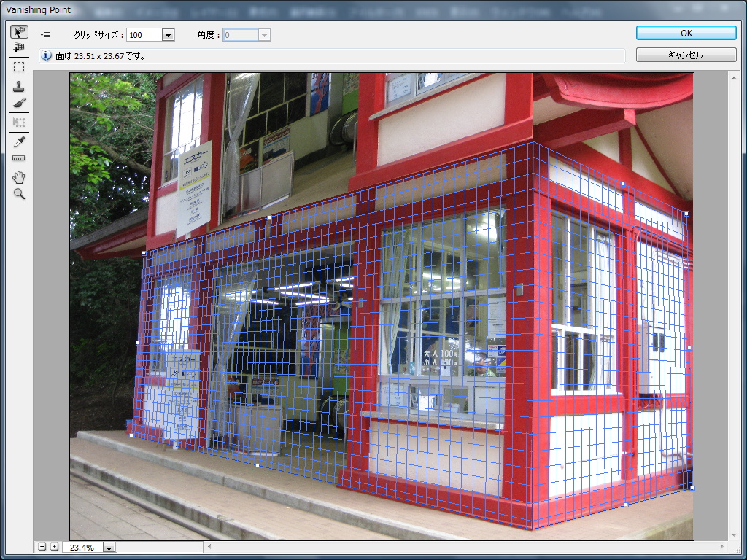The width and height of the screenshot is (747, 560).
Task: Select the Edit Plane tool
Action: [19, 32]
